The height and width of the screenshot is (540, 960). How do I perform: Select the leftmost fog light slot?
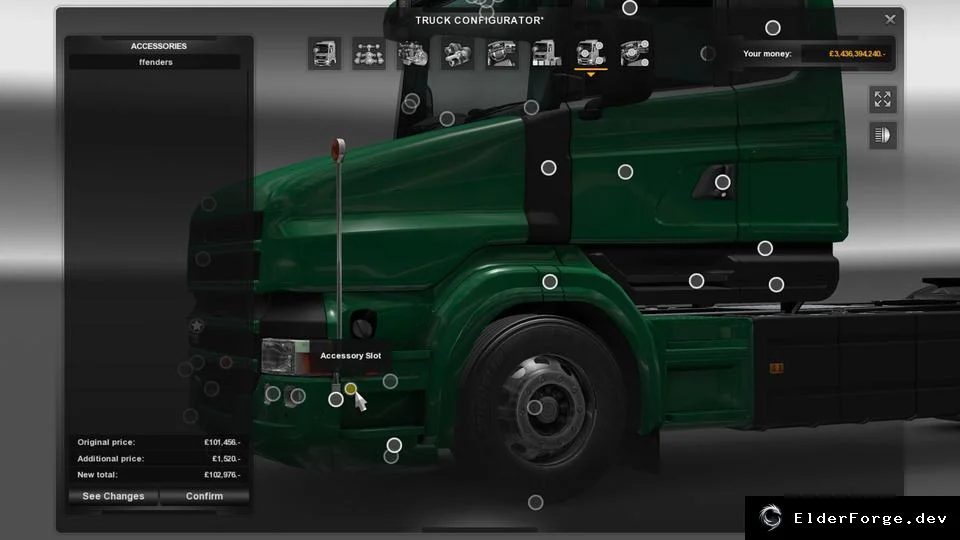pos(273,394)
